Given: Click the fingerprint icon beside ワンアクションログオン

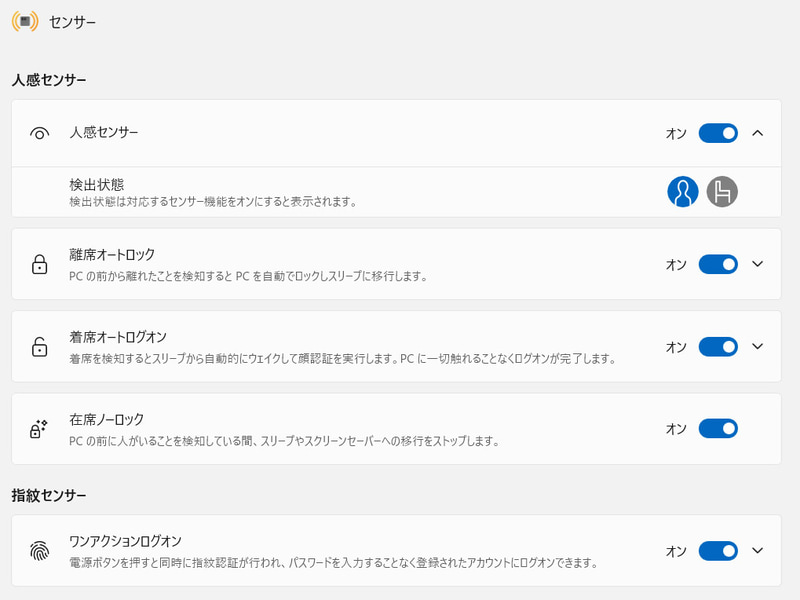Looking at the screenshot, I should click(x=39, y=551).
